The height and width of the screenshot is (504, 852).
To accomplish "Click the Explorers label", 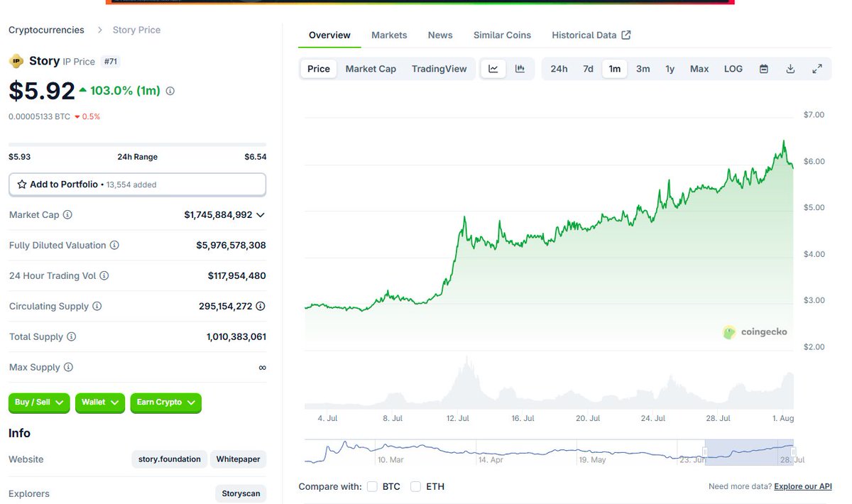I will coord(29,493).
